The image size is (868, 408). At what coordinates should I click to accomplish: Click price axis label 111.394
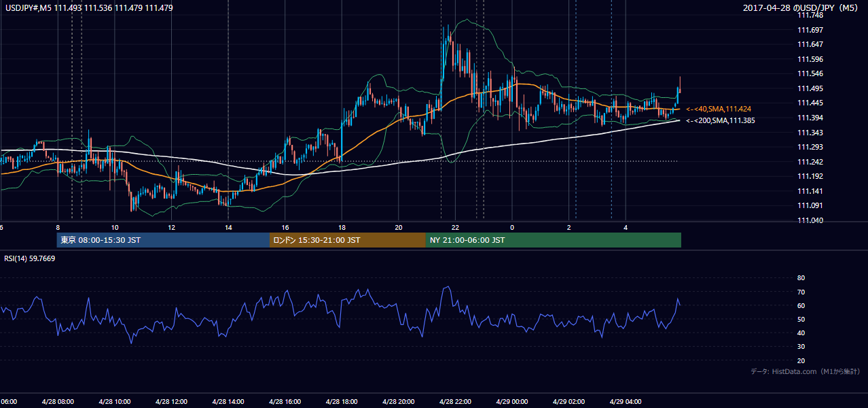pos(811,118)
